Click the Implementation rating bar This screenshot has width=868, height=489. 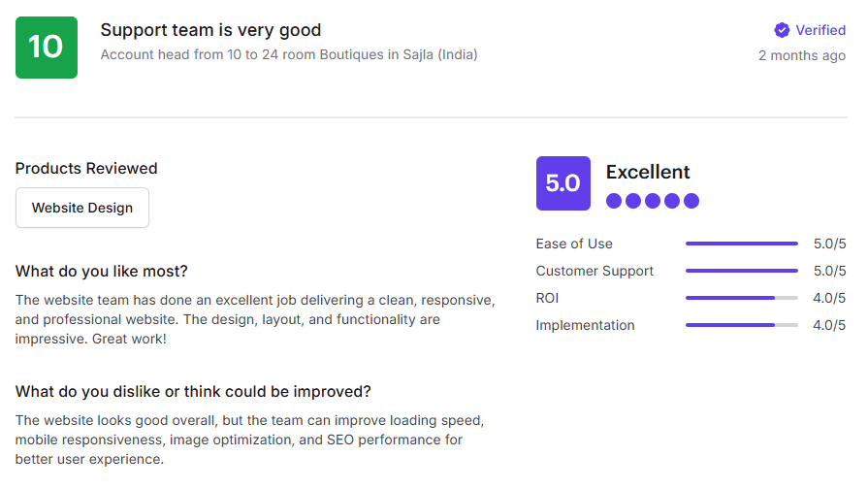click(741, 325)
